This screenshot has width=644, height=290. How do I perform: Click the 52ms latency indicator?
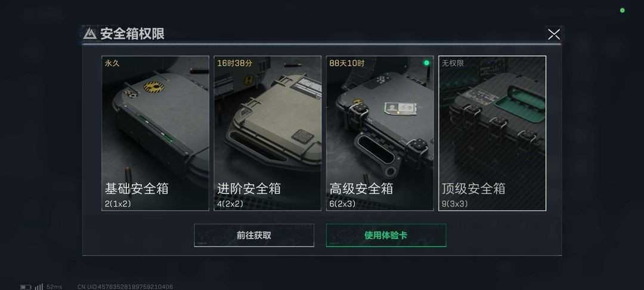click(54, 286)
